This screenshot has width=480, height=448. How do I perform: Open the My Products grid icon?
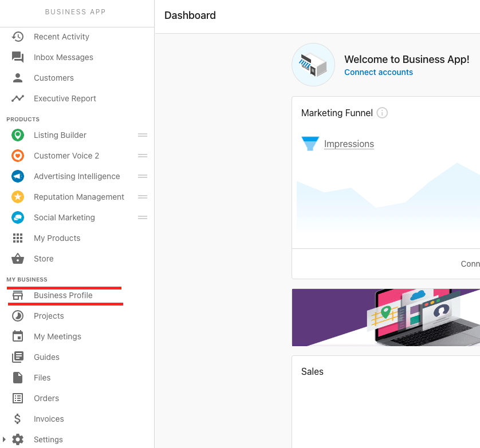(x=18, y=238)
